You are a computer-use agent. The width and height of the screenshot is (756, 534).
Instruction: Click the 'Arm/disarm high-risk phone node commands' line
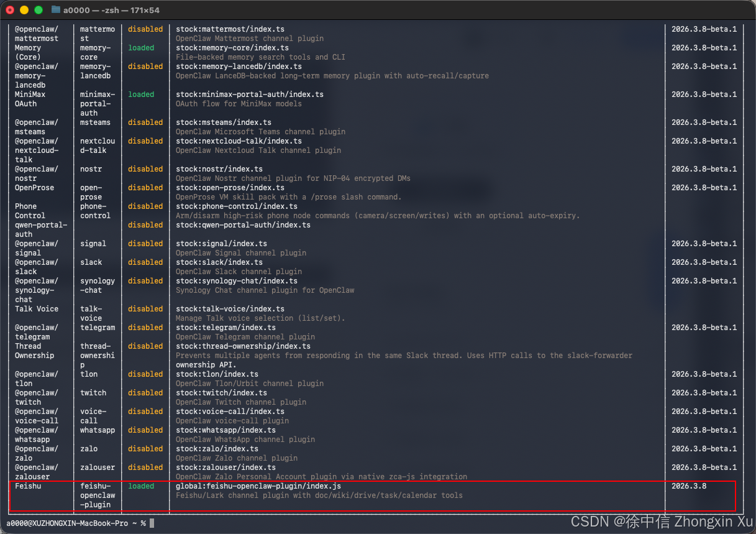click(x=378, y=216)
